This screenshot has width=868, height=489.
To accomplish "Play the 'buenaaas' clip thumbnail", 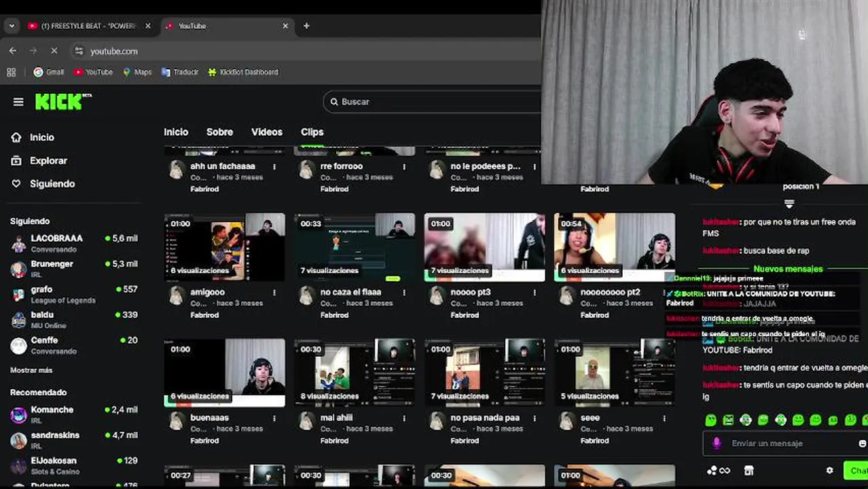I will click(225, 373).
